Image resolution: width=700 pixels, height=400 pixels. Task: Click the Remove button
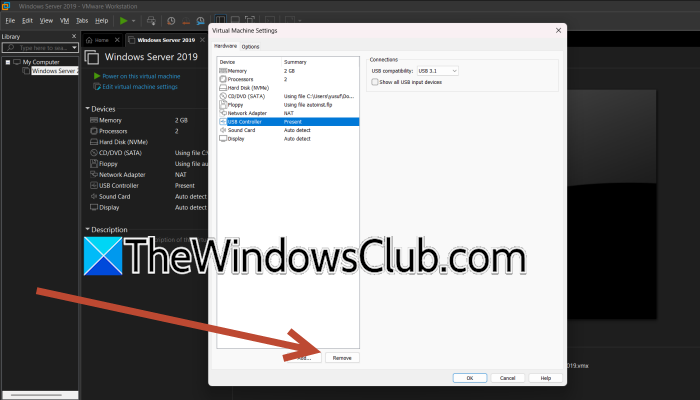(x=342, y=358)
